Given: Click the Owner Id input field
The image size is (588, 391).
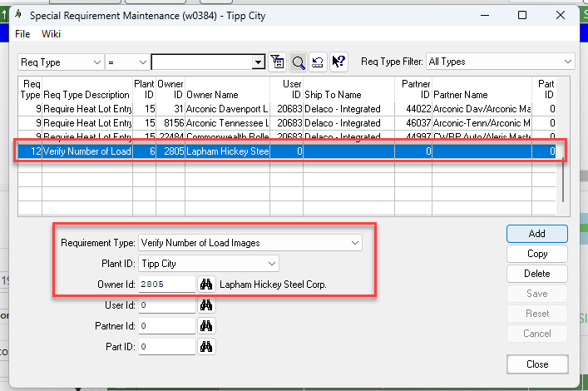Looking at the screenshot, I should [x=167, y=284].
